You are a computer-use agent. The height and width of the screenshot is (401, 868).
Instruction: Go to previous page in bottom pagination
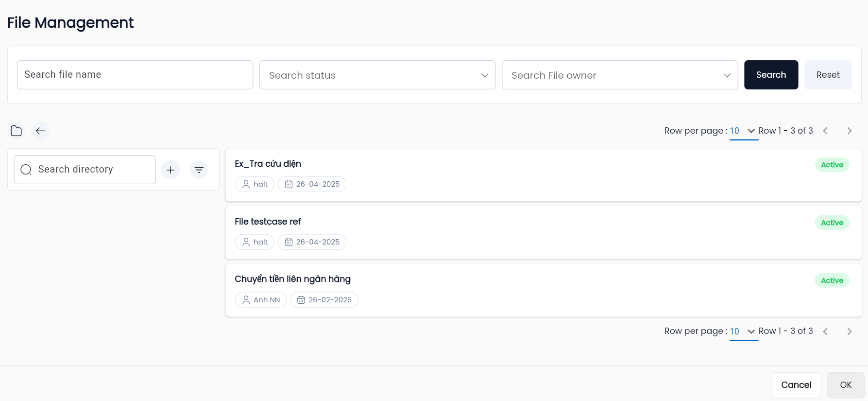click(x=825, y=331)
